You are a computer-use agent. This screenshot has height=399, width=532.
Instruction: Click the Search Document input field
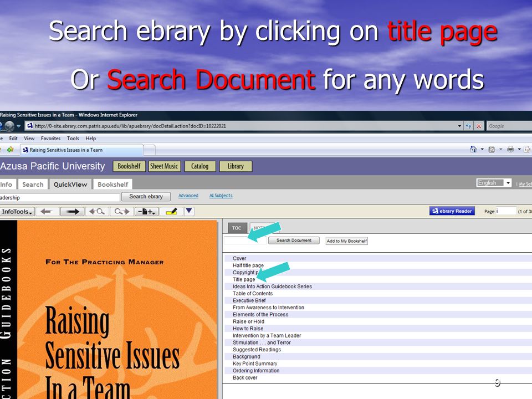point(245,240)
